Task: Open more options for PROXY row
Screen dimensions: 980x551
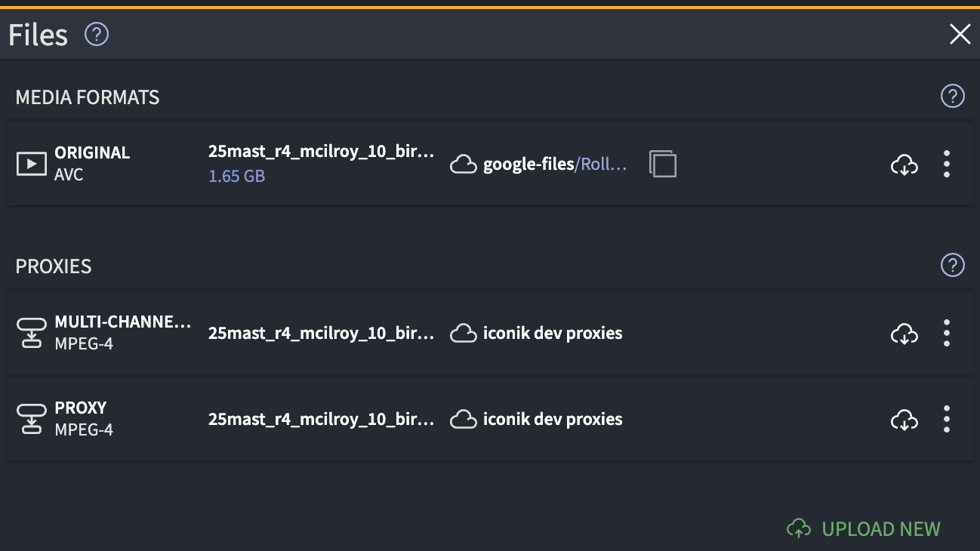Action: (946, 419)
